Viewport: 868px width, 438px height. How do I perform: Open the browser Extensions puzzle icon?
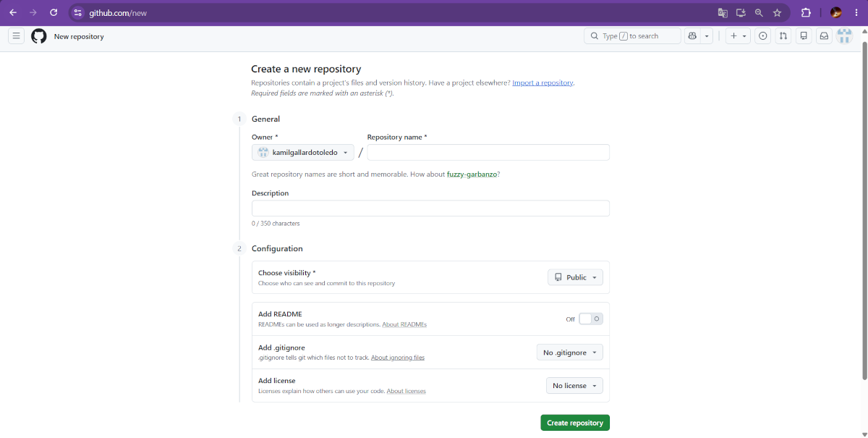(x=806, y=12)
